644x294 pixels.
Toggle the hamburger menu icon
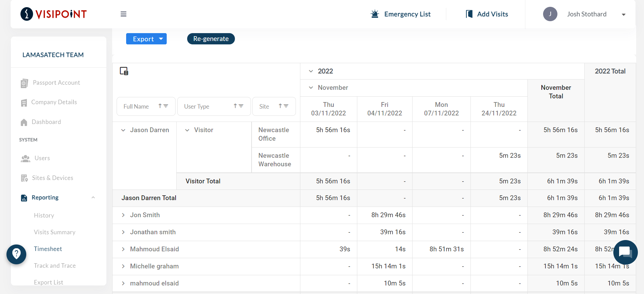(123, 14)
